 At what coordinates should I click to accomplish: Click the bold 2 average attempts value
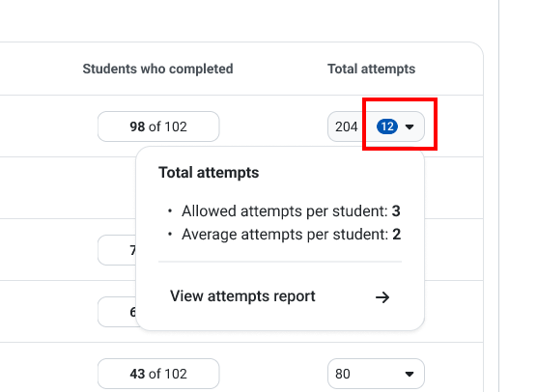(397, 235)
